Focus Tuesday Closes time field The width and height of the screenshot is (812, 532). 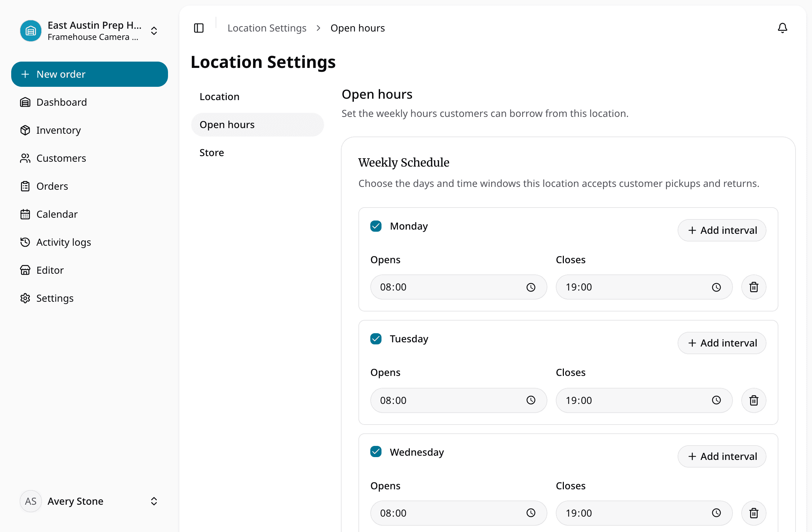644,400
